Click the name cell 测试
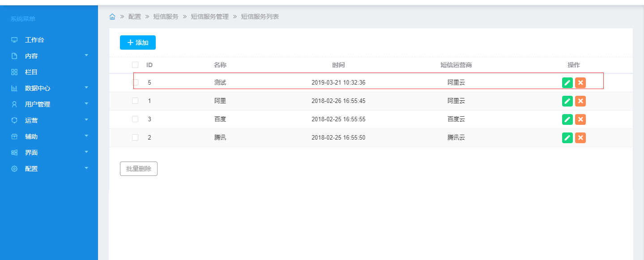This screenshot has height=260, width=644. [220, 83]
